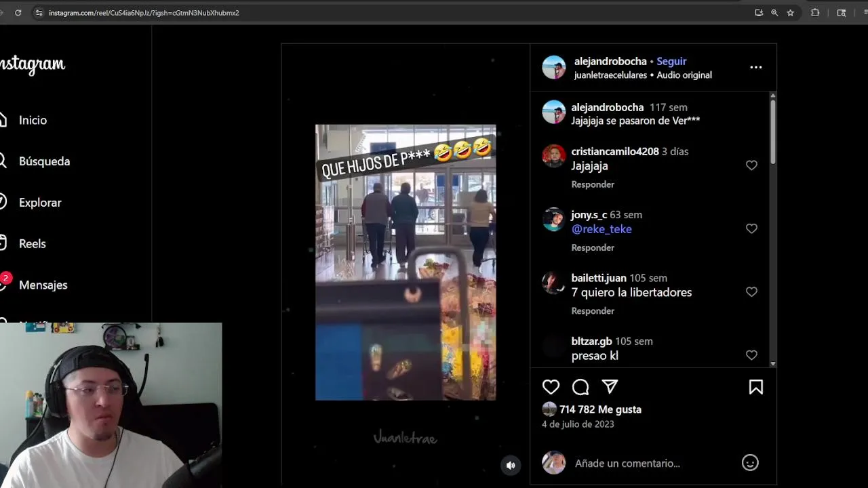Save the reel with the bookmark icon
The width and height of the screenshot is (868, 488).
(755, 387)
